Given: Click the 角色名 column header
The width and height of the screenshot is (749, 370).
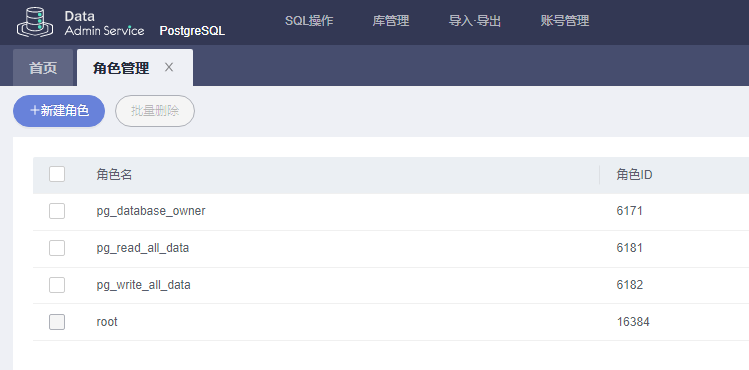Looking at the screenshot, I should tap(114, 175).
